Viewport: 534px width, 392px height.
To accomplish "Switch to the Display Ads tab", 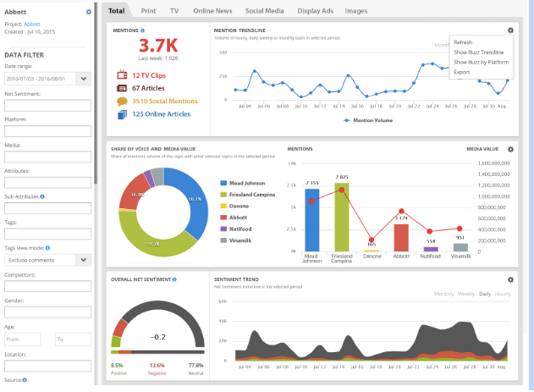I will 316,11.
